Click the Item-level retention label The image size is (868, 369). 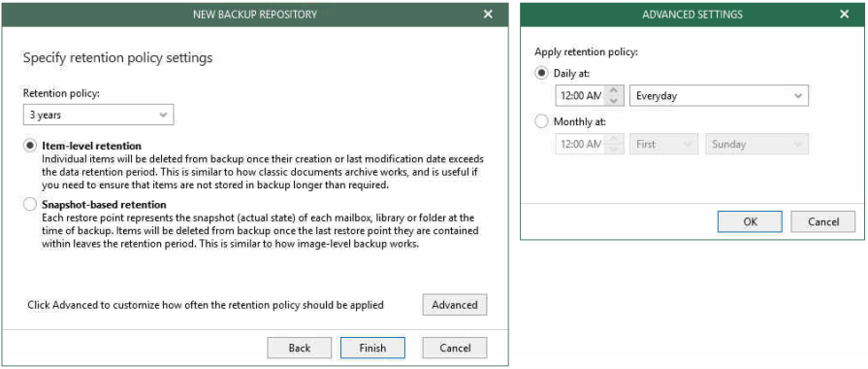(x=92, y=146)
